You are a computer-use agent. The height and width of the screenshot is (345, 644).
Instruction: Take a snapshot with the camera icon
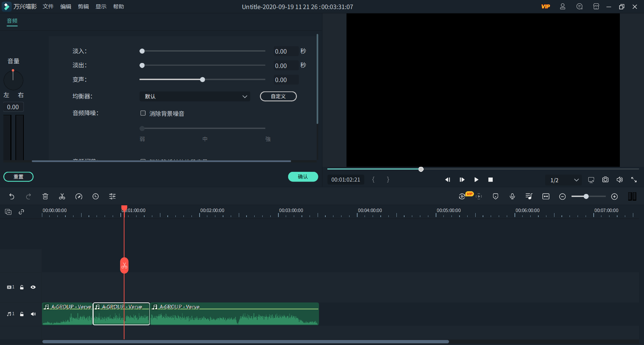click(605, 180)
